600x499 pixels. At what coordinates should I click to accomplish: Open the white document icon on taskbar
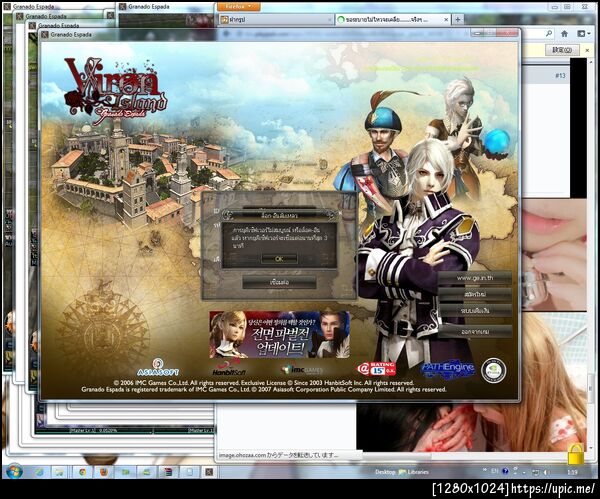(190, 472)
